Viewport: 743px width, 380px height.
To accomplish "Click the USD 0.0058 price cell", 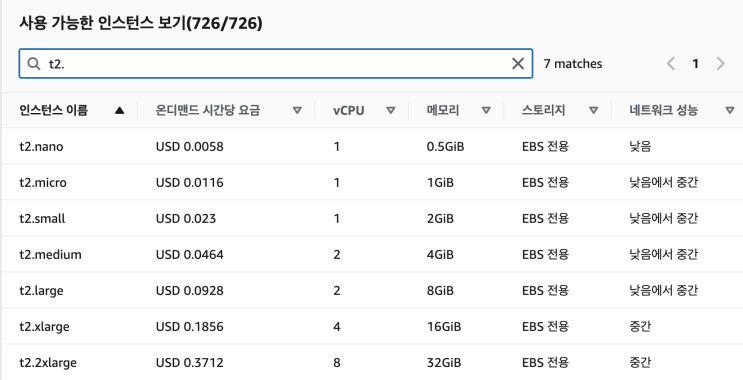I will coord(190,146).
